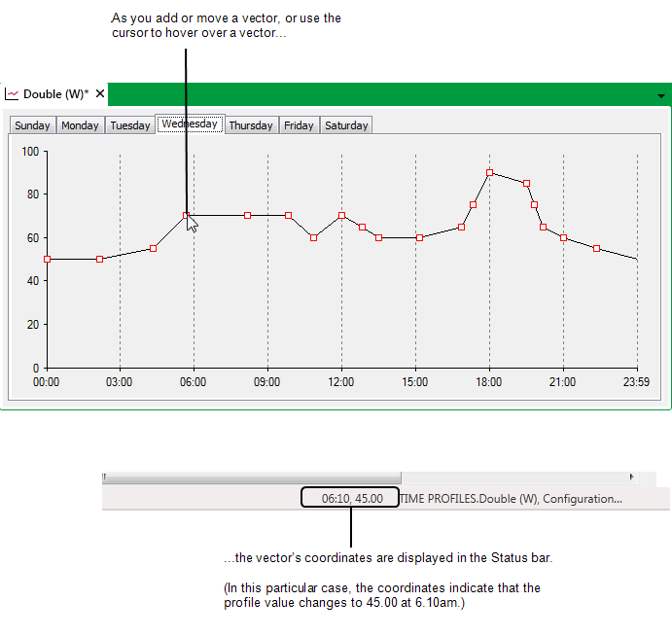
Task: Switch to the Monday tab
Action: [80, 125]
